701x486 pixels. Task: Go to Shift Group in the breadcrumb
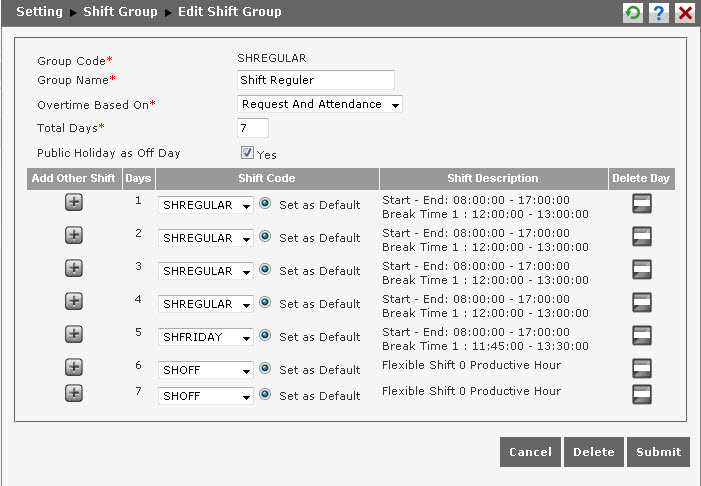click(x=120, y=12)
